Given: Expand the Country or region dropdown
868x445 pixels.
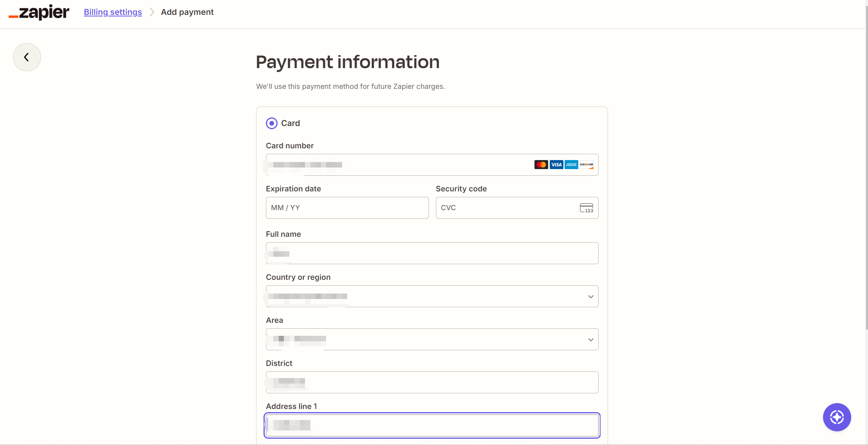Looking at the screenshot, I should point(432,296).
